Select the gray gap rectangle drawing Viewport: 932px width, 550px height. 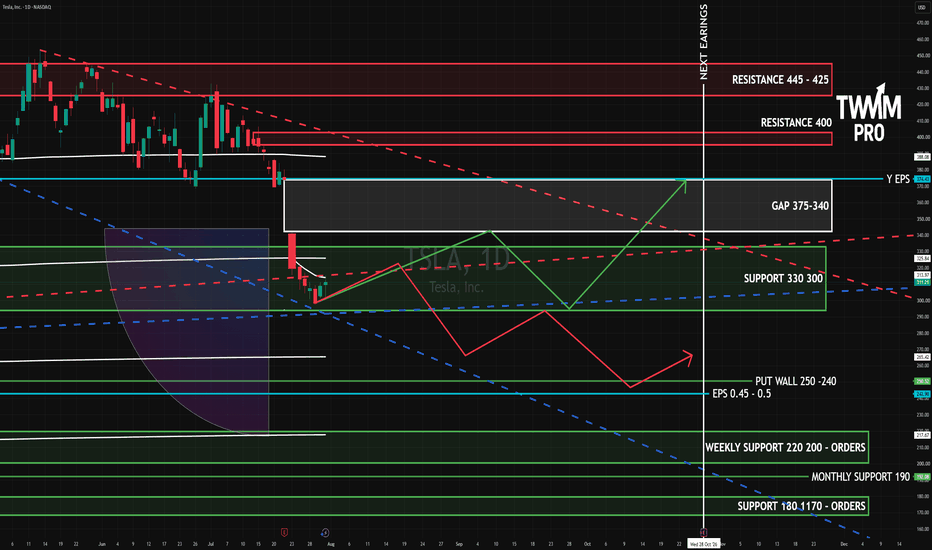pyautogui.click(x=558, y=206)
